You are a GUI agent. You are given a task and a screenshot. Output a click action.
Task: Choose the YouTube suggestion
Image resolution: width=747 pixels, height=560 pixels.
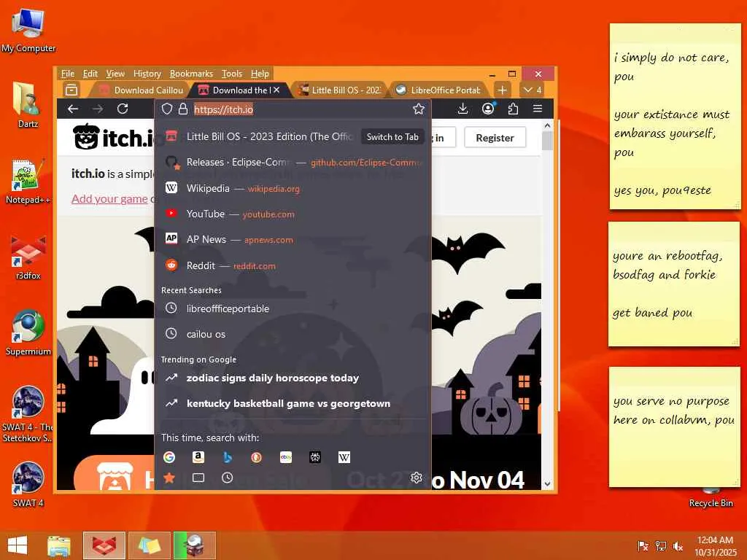[293, 214]
